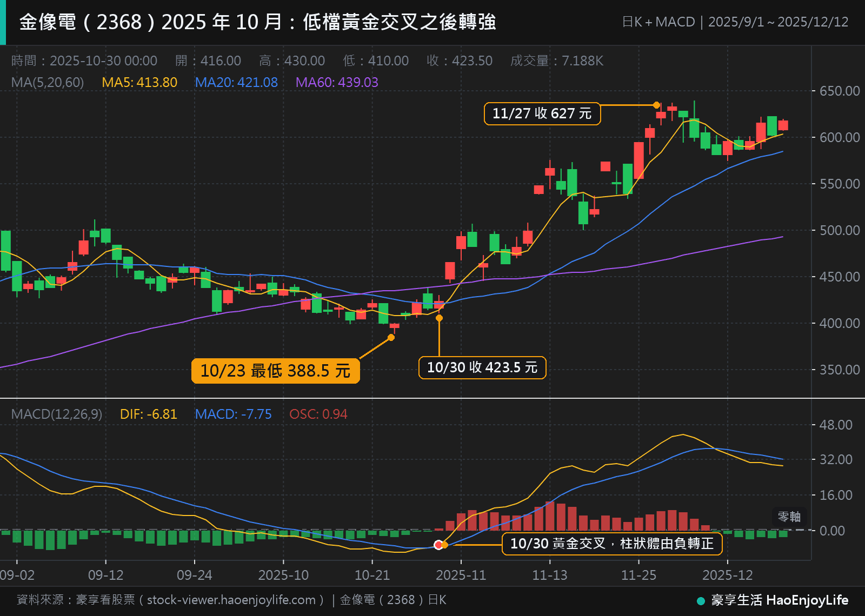Click the orange dot below 10/23 low candle
865x616 pixels.
(x=391, y=338)
